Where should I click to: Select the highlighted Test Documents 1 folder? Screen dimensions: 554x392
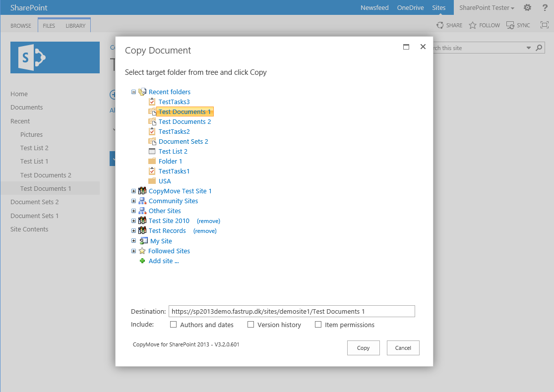point(185,112)
